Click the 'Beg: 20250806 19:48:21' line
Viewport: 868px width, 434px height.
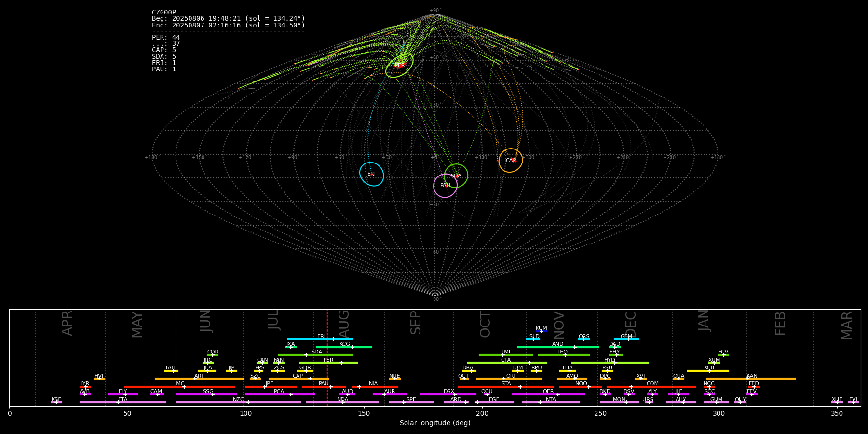[229, 19]
